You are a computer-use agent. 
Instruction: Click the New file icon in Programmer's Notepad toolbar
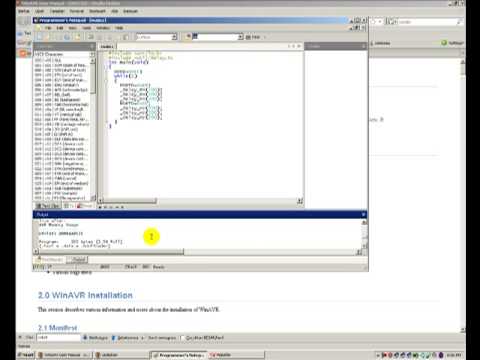40,37
